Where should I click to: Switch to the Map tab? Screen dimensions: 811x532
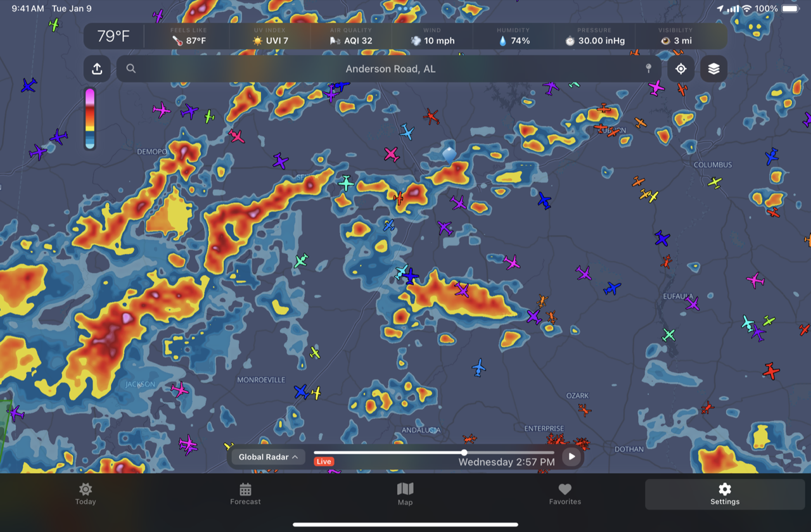click(x=405, y=494)
